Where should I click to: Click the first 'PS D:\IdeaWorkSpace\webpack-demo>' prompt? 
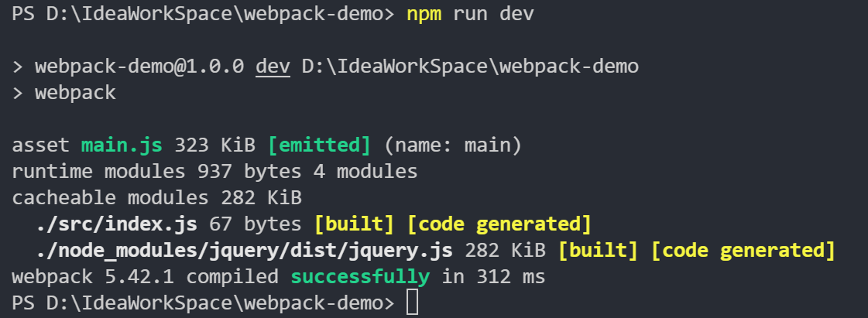203,14
